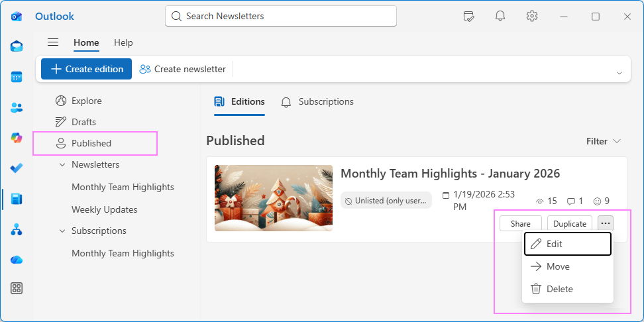Click the Outlook app name text
Screen dimensions: 644x322
[x=54, y=17]
